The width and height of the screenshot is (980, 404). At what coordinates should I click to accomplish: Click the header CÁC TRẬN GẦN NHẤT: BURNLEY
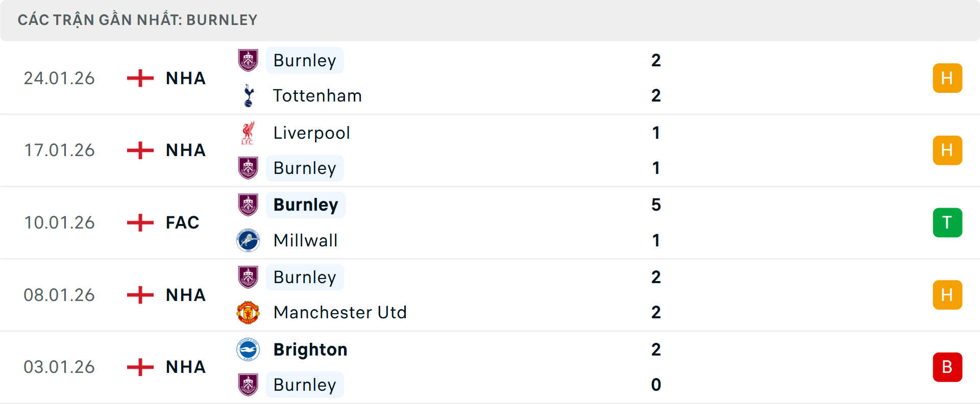138,20
